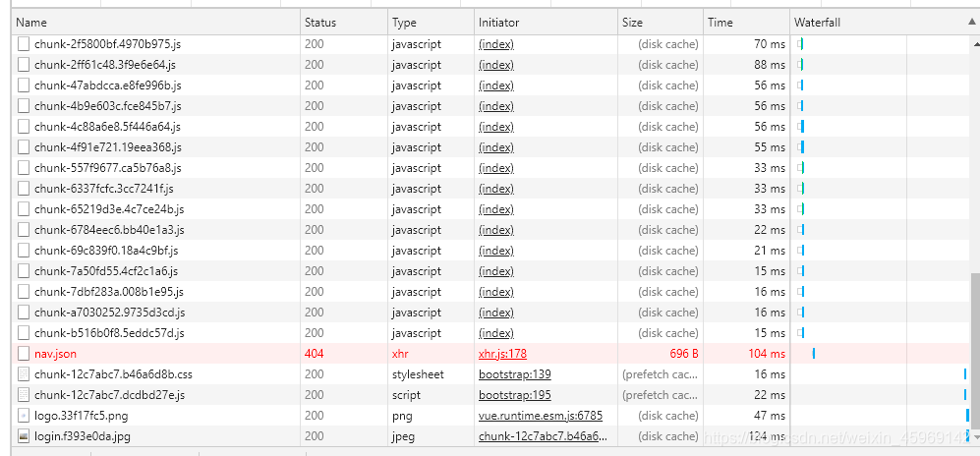Click the scrollbar up arrow
Screen dimensions: 980x456
974,42
